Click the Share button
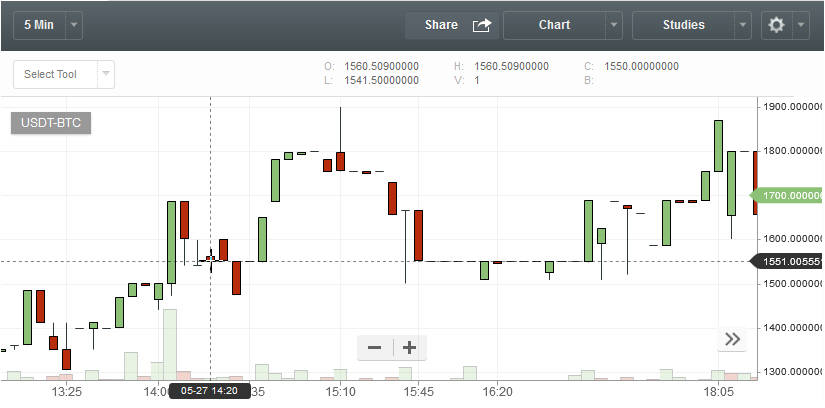The image size is (825, 408). 451,25
